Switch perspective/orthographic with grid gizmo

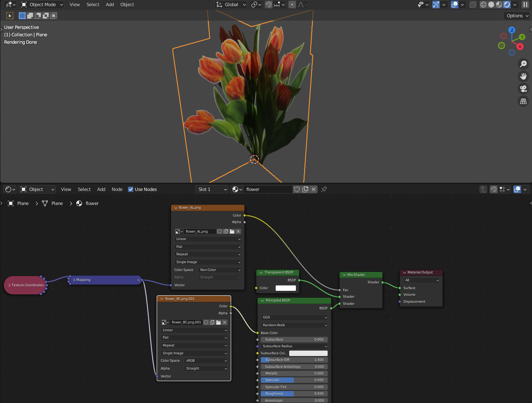pyautogui.click(x=523, y=101)
